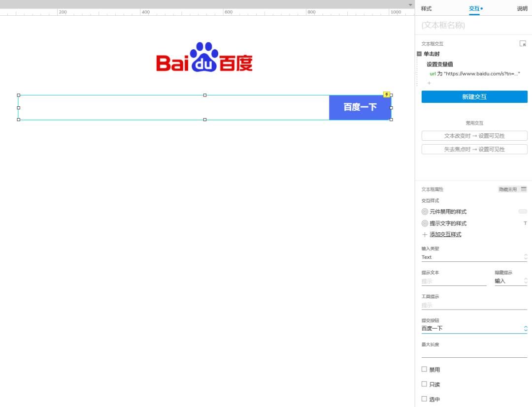
Task: Collapse the 单击时 event
Action: click(419, 54)
